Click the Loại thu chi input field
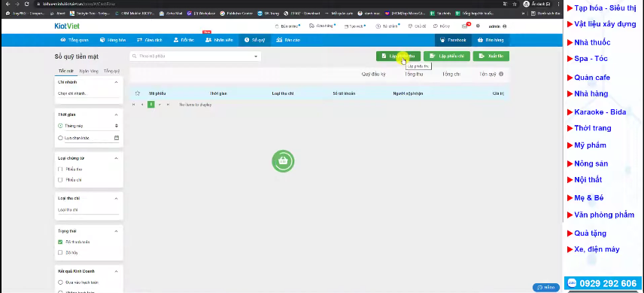Viewport: 644px width, 293px height. tap(88, 210)
